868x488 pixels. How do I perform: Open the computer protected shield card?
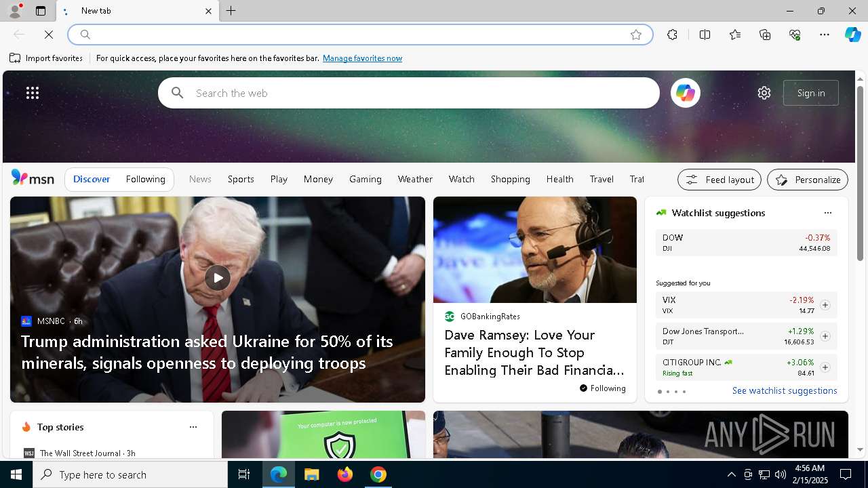click(323, 434)
